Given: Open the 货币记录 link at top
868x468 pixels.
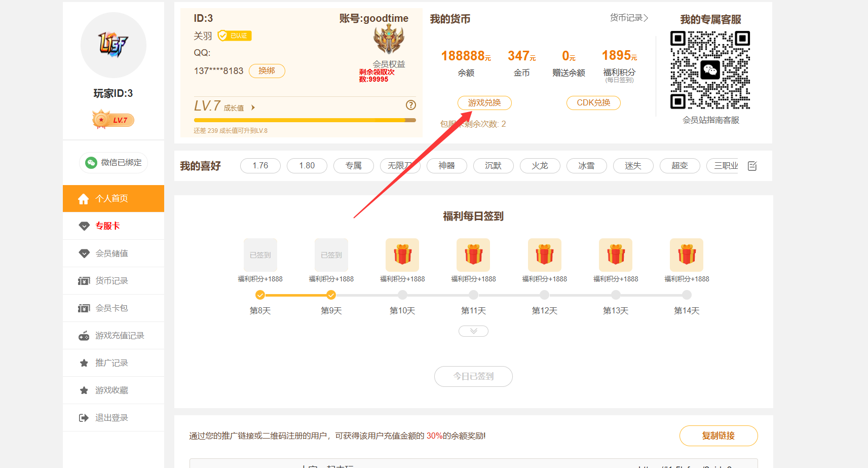Looking at the screenshot, I should coord(629,18).
